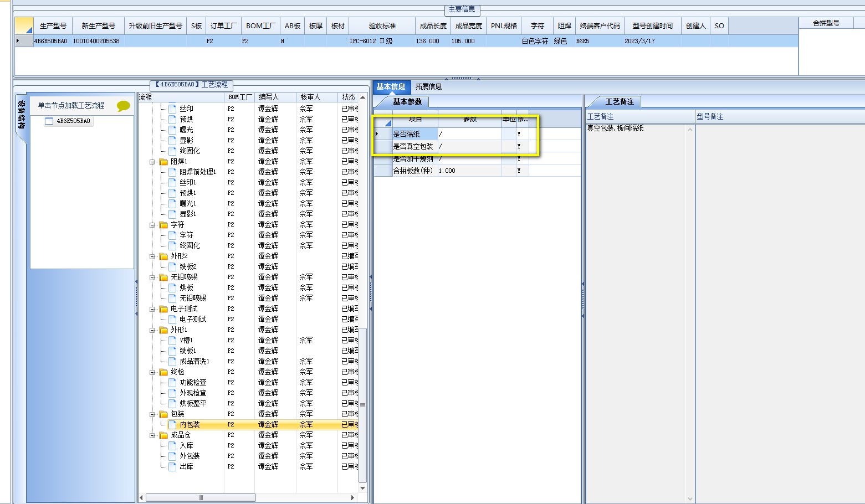Sort by the 新生产型号 column header
865x504 pixels.
pyautogui.click(x=98, y=25)
